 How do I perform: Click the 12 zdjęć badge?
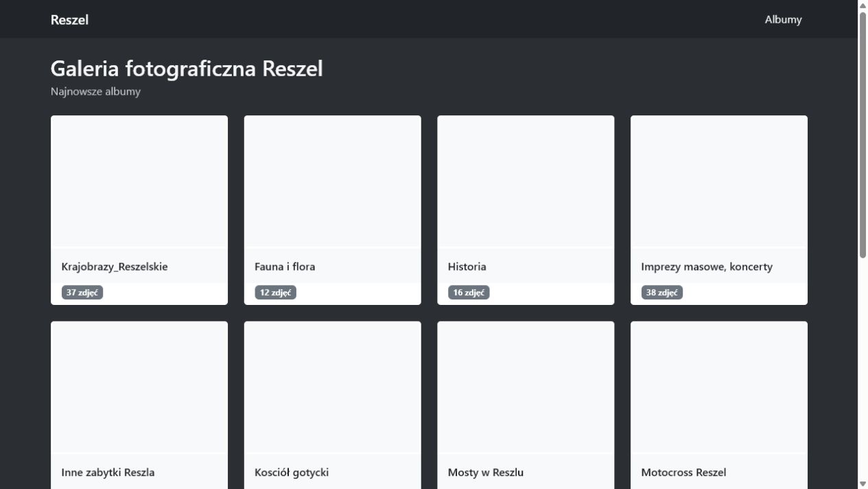[275, 293]
